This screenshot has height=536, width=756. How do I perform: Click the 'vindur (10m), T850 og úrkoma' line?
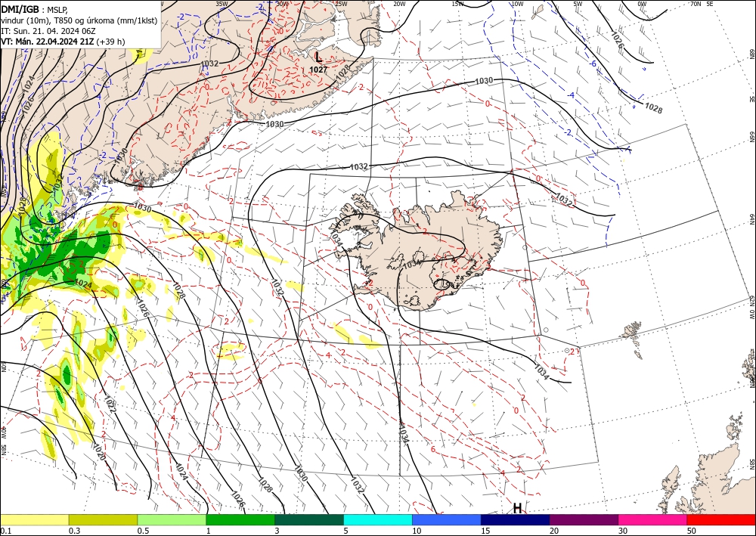click(79, 20)
